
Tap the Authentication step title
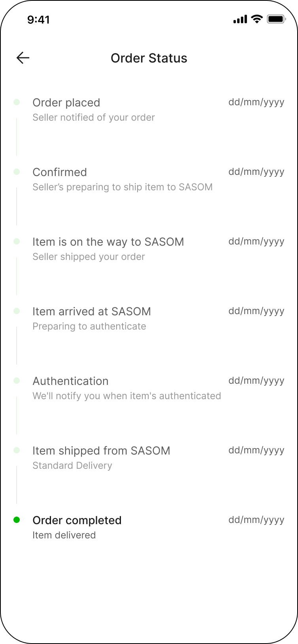(70, 381)
